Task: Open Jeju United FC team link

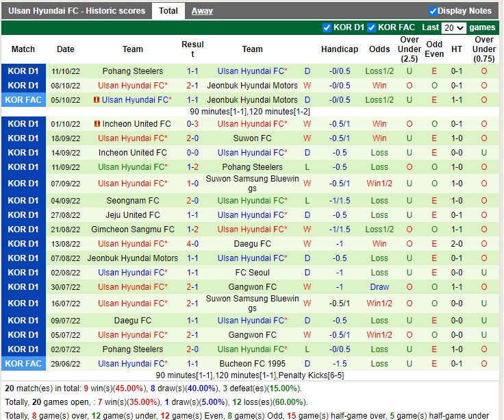Action: tap(132, 215)
